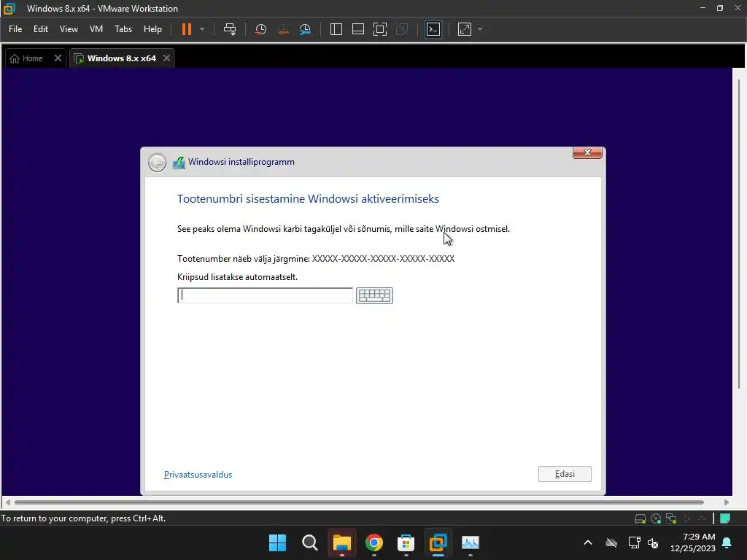
Task: Click the muted volume tray icon
Action: [x=653, y=542]
